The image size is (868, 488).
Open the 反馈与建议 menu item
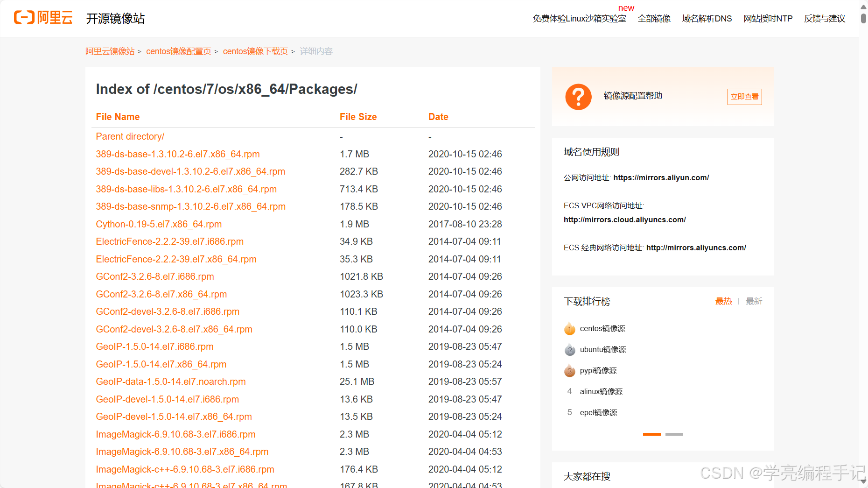[825, 19]
